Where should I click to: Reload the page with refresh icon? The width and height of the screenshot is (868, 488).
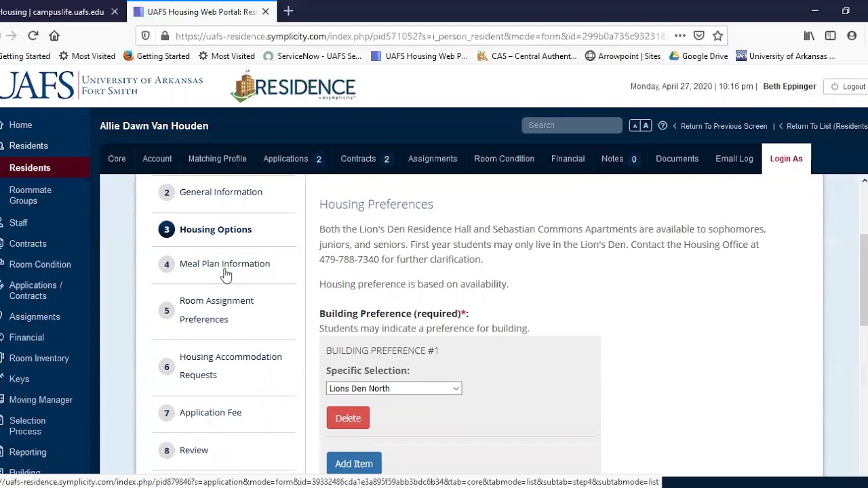[x=33, y=36]
